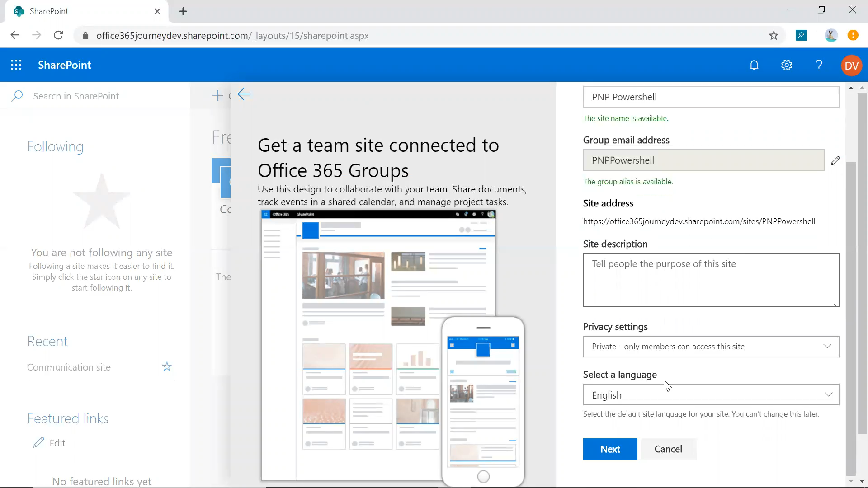868x488 pixels.
Task: Click the panel scroll down arrow
Action: click(x=851, y=482)
